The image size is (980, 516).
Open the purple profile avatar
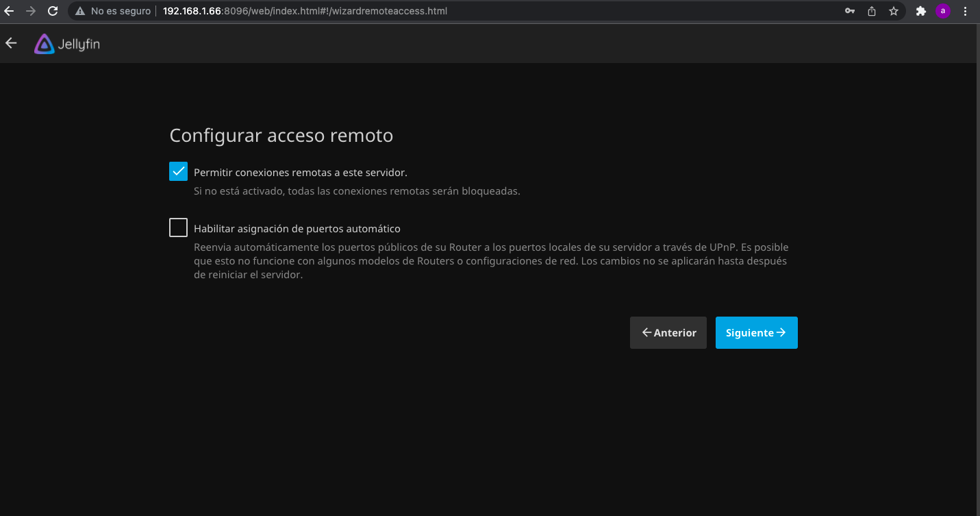943,11
